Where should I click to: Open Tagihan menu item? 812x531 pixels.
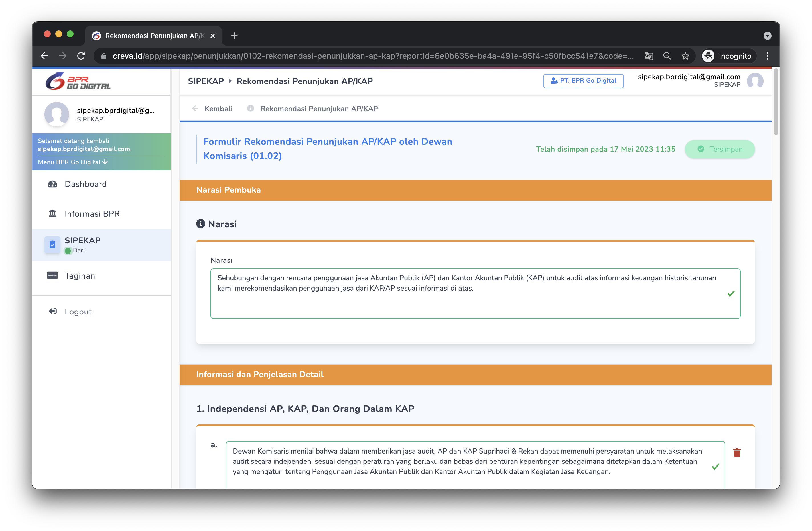point(102,276)
